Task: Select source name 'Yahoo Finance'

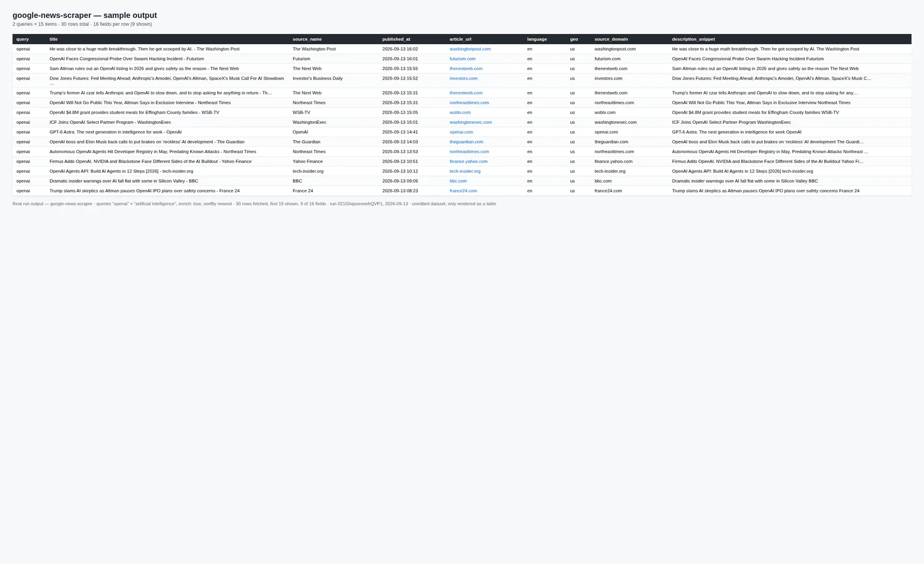Action: [x=307, y=161]
